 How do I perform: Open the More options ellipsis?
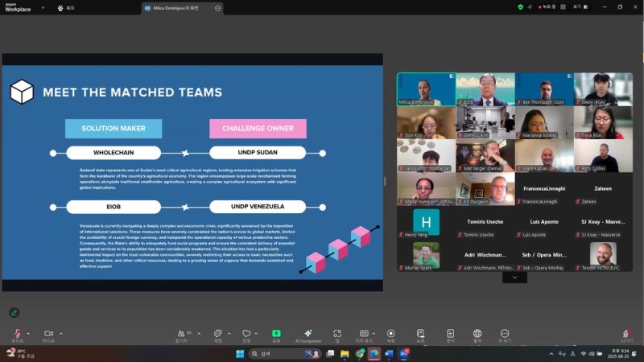[505, 335]
